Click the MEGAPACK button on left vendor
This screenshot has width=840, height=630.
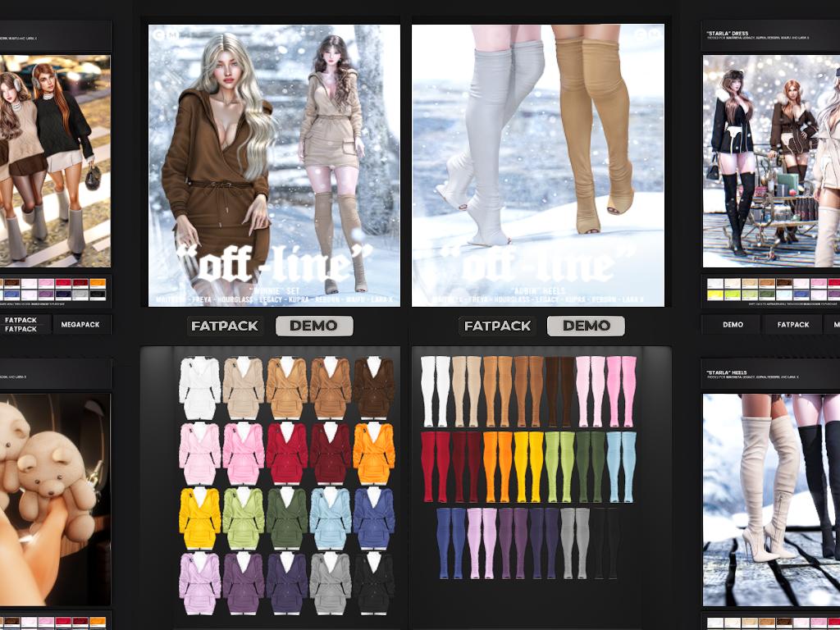80,324
